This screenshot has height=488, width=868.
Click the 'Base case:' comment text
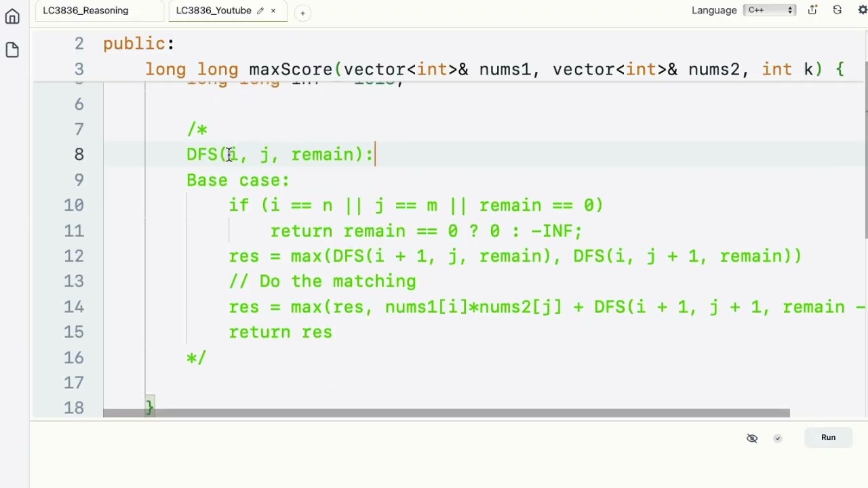[238, 180]
